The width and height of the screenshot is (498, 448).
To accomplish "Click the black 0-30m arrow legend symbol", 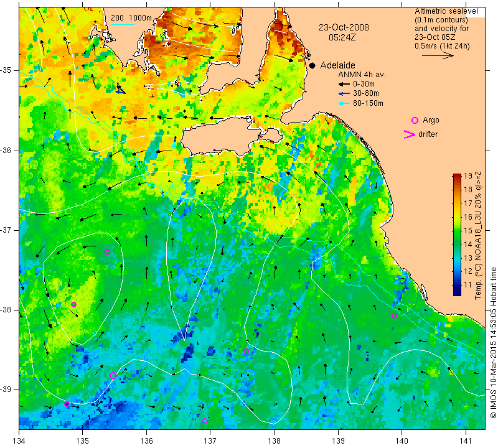I will tap(344, 85).
